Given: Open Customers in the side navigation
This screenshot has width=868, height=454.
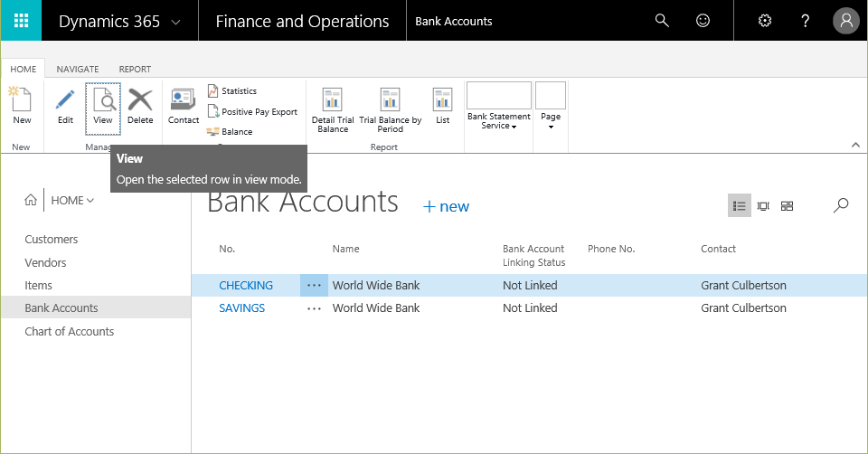Looking at the screenshot, I should point(51,239).
